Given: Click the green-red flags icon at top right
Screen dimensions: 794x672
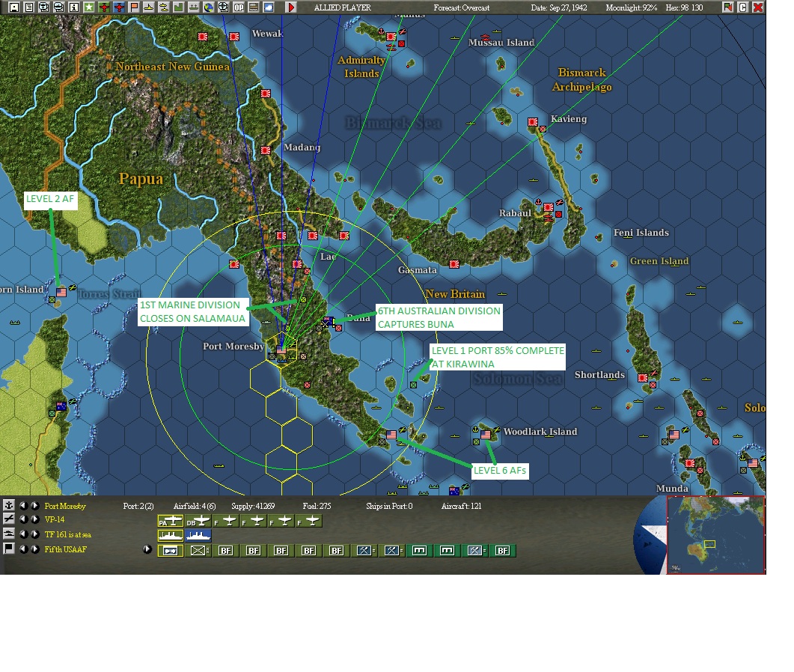Looking at the screenshot, I should click(x=727, y=7).
